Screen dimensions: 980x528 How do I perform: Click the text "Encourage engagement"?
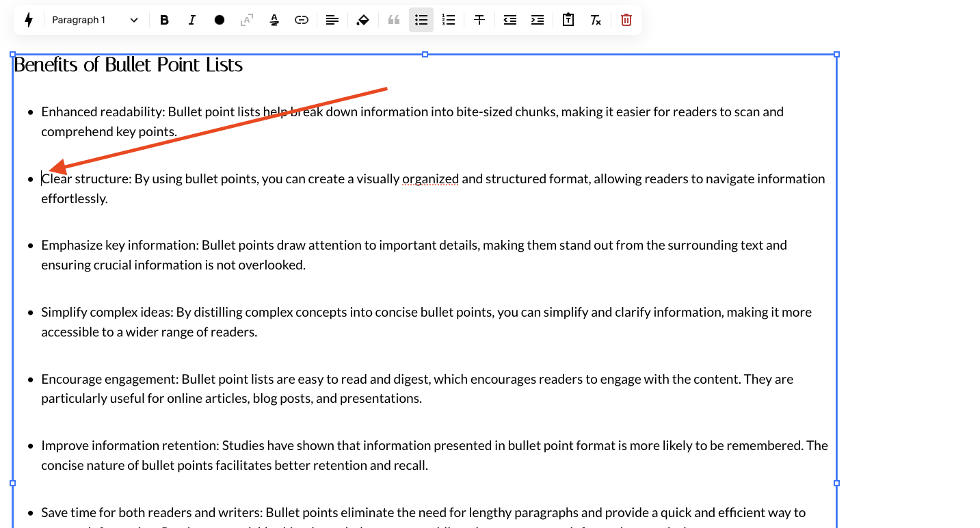click(x=109, y=379)
